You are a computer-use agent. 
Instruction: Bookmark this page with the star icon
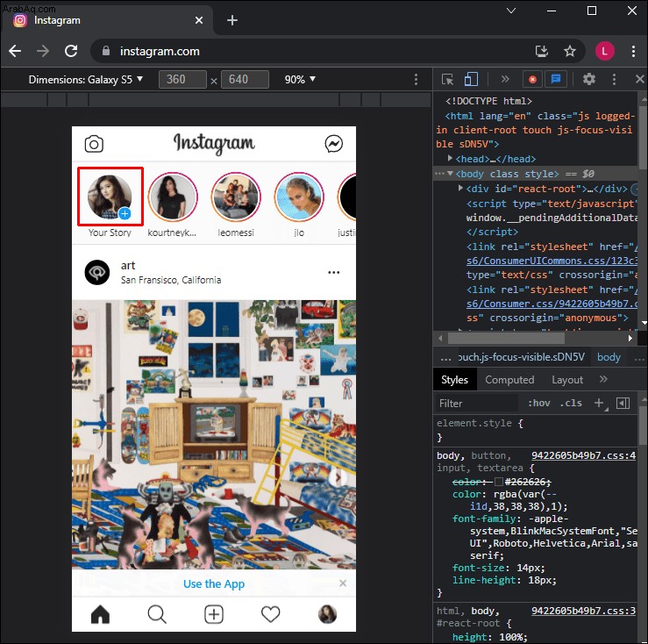pos(570,51)
